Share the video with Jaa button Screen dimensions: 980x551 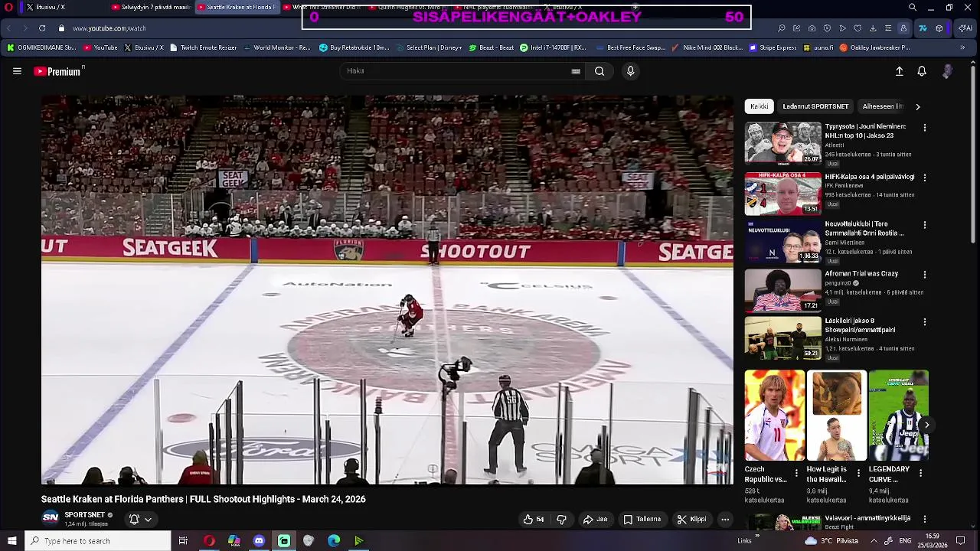(x=595, y=519)
